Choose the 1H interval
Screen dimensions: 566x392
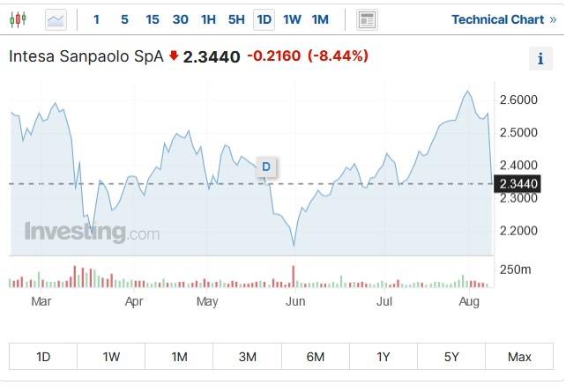coord(208,19)
